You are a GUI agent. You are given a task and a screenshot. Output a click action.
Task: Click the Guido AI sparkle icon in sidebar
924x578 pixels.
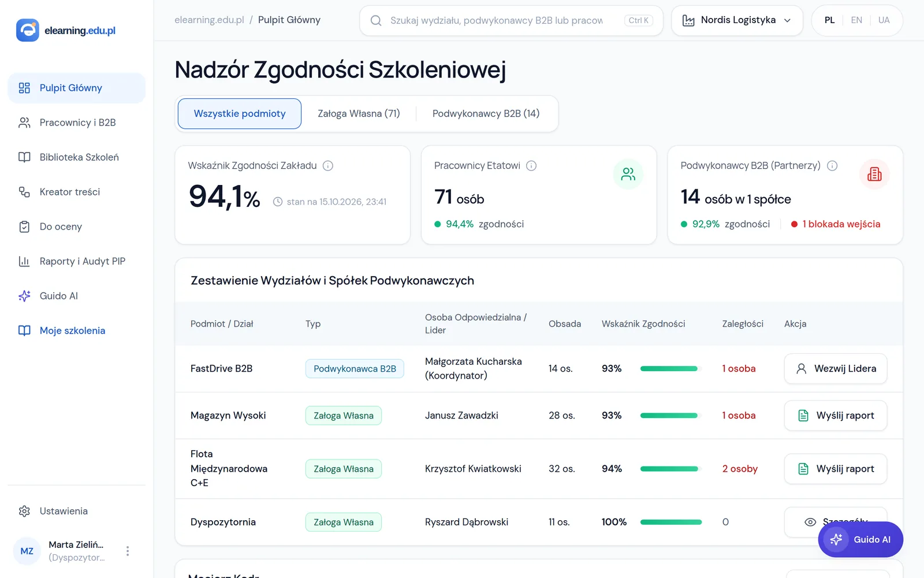click(24, 296)
